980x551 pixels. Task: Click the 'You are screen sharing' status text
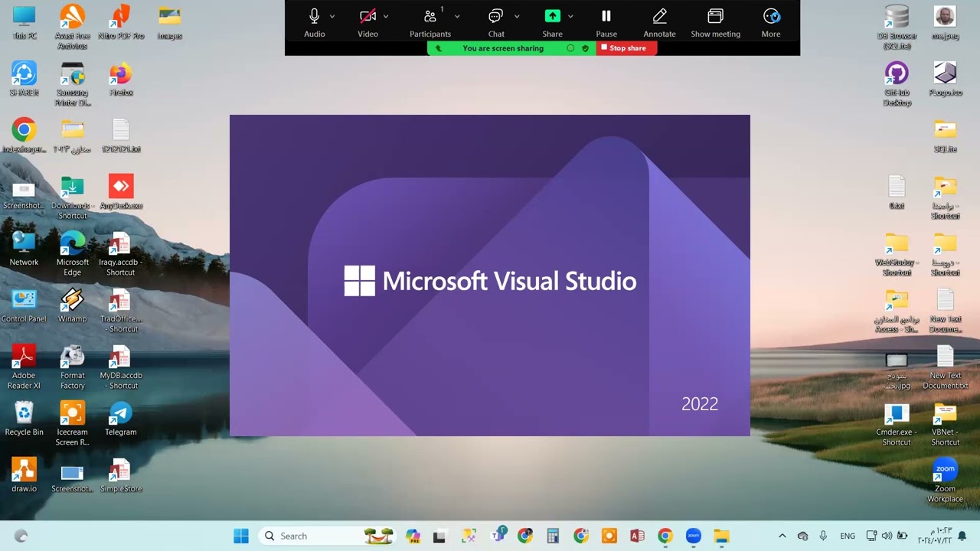click(x=503, y=48)
